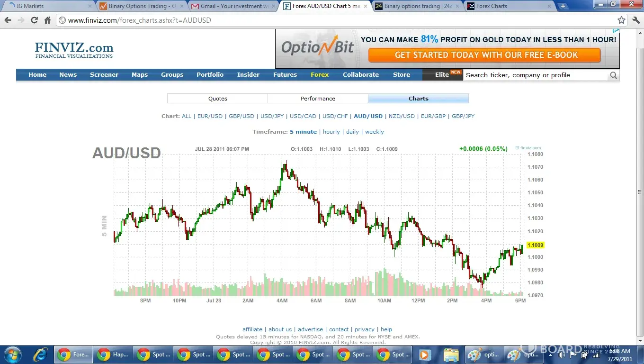Select the Performance tab
This screenshot has height=364, width=644.
(318, 99)
